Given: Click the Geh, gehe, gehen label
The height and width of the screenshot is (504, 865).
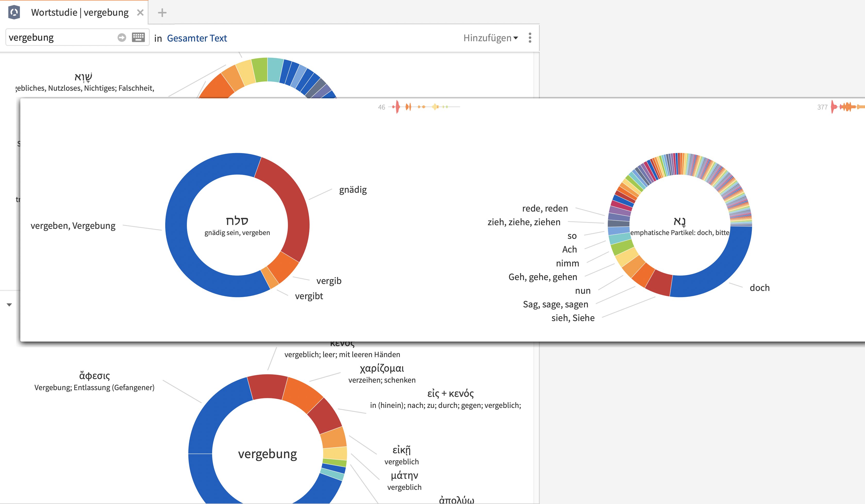Looking at the screenshot, I should 543,277.
